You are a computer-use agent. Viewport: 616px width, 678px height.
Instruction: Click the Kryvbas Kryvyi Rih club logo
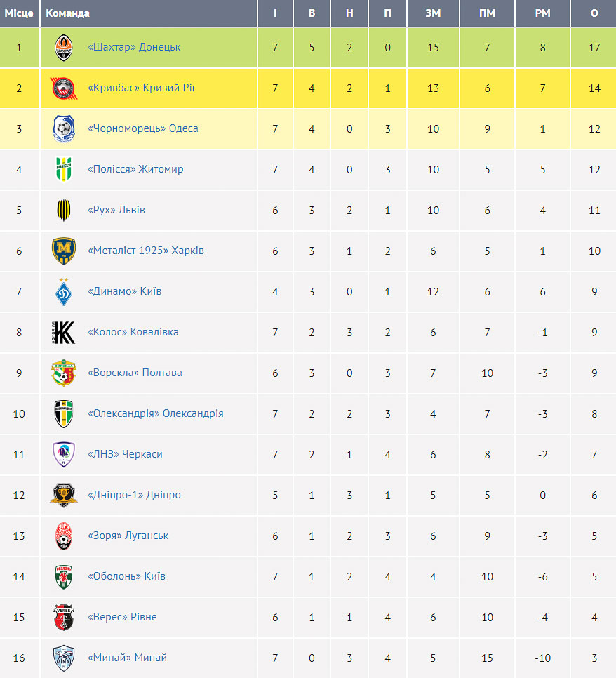64,88
